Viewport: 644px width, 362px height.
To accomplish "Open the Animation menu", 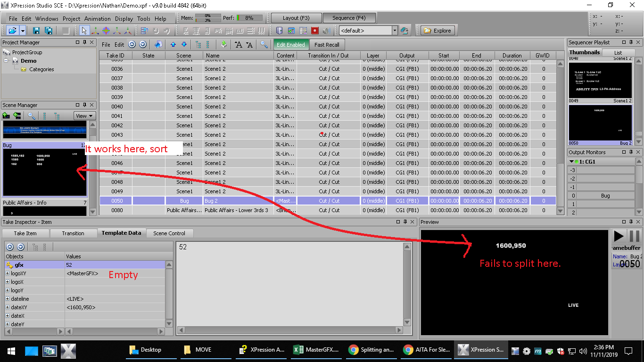I will (98, 19).
